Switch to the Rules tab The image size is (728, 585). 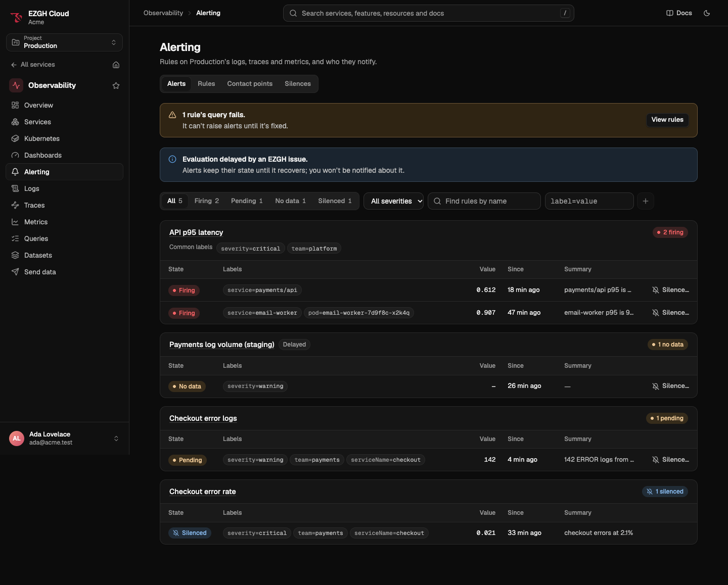click(206, 84)
